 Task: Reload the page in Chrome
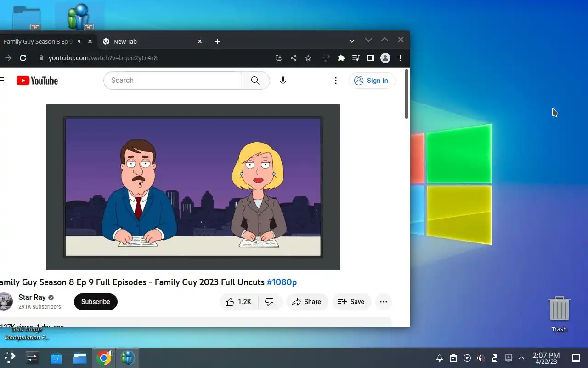point(23,58)
